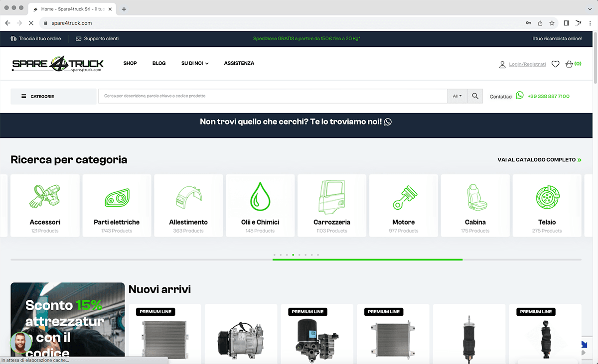Image resolution: width=598 pixels, height=364 pixels.
Task: Close the Spare4truck browser tab
Action: (x=110, y=9)
